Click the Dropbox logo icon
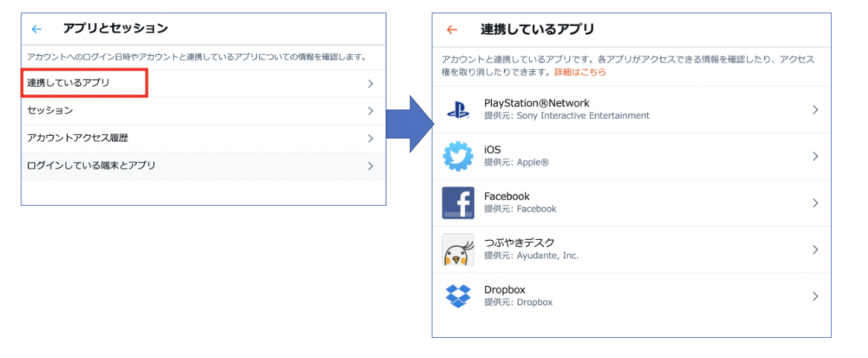This screenshot has width=868, height=358. [458, 296]
